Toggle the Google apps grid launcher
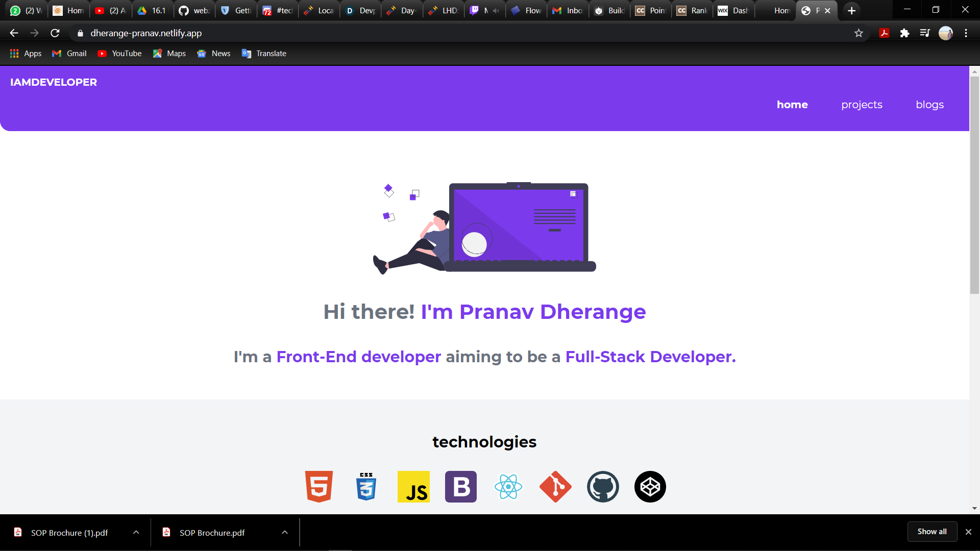980x551 pixels. click(14, 53)
